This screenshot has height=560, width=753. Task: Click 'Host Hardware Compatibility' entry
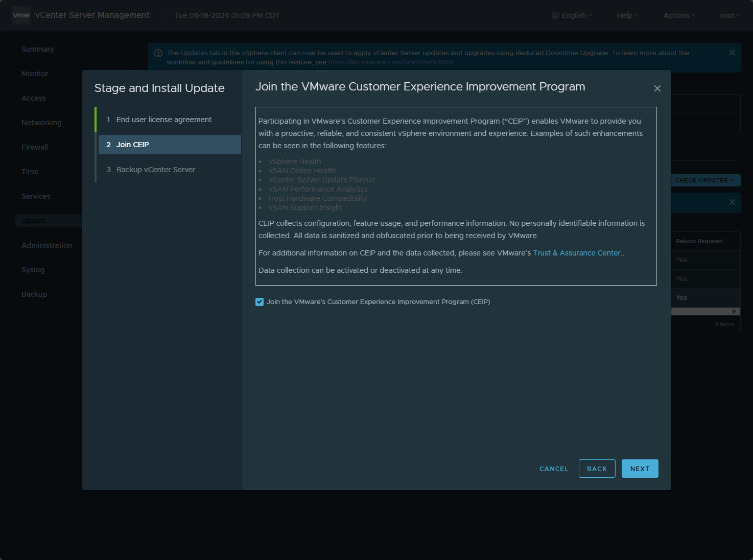[318, 198]
